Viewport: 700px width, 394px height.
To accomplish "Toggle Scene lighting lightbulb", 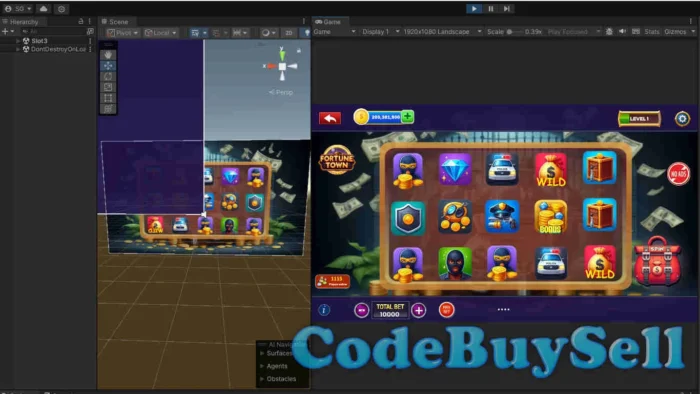I will (307, 33).
